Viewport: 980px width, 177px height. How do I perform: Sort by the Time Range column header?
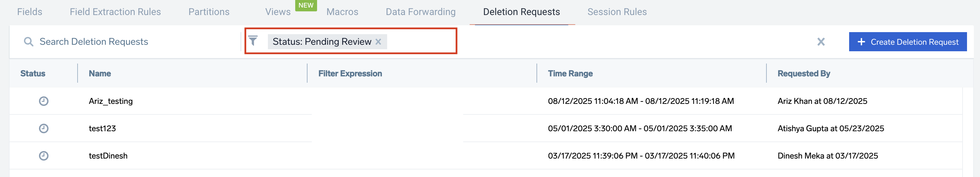tap(570, 73)
